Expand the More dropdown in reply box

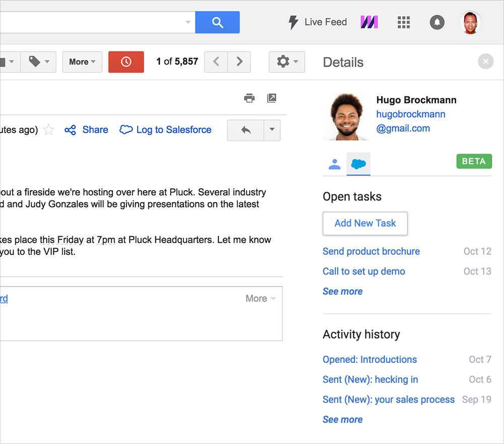click(261, 298)
